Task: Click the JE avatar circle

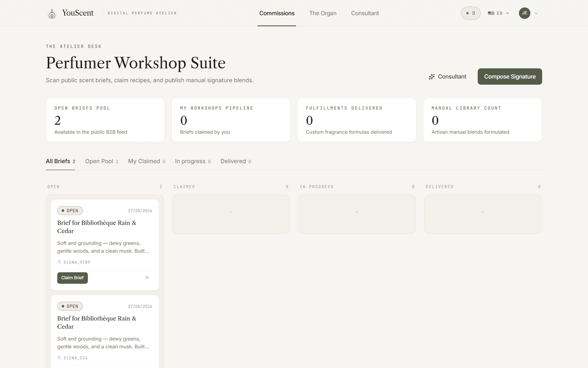Action: tap(524, 13)
